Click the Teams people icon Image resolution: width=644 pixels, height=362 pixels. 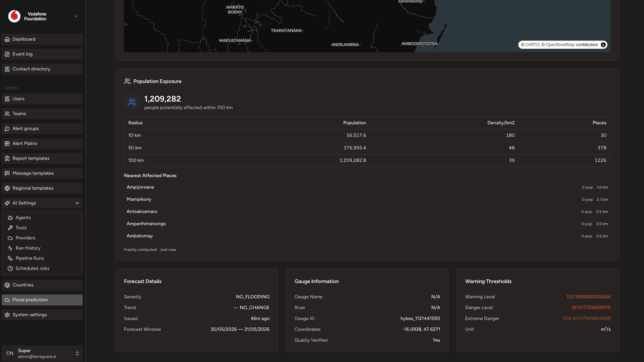point(7,114)
